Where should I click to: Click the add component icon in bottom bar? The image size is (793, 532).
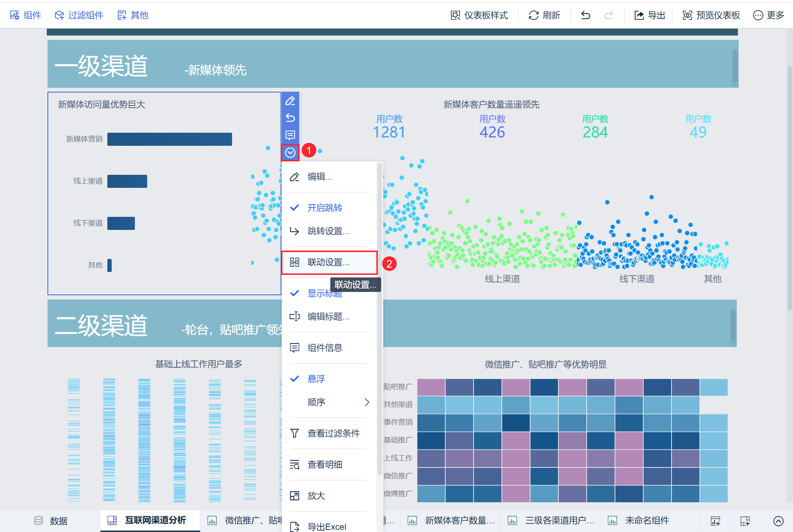point(715,521)
